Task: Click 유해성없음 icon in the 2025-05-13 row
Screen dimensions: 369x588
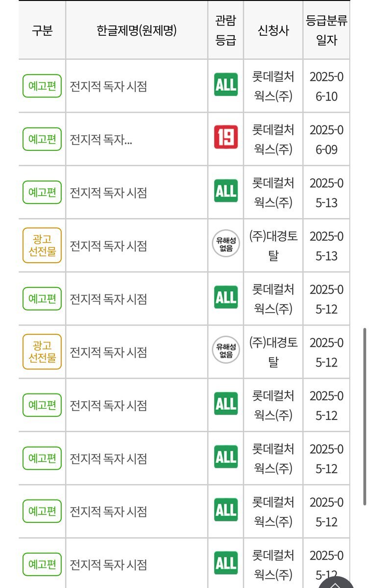Action: [x=226, y=244]
